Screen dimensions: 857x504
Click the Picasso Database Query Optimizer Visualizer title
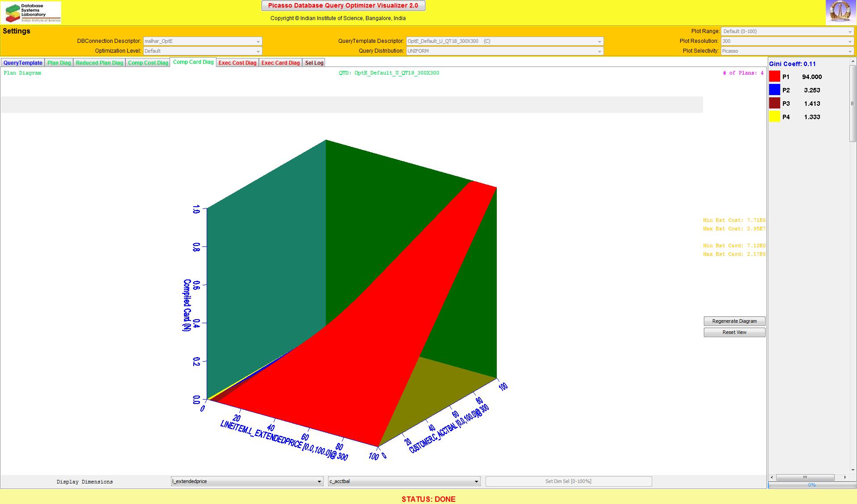pos(343,6)
